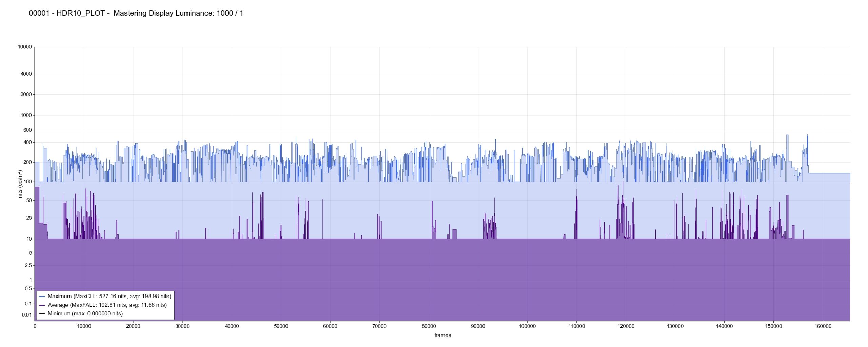Click the blue line swatch beside Maximum
This screenshot has height=347, width=868.
click(x=42, y=297)
